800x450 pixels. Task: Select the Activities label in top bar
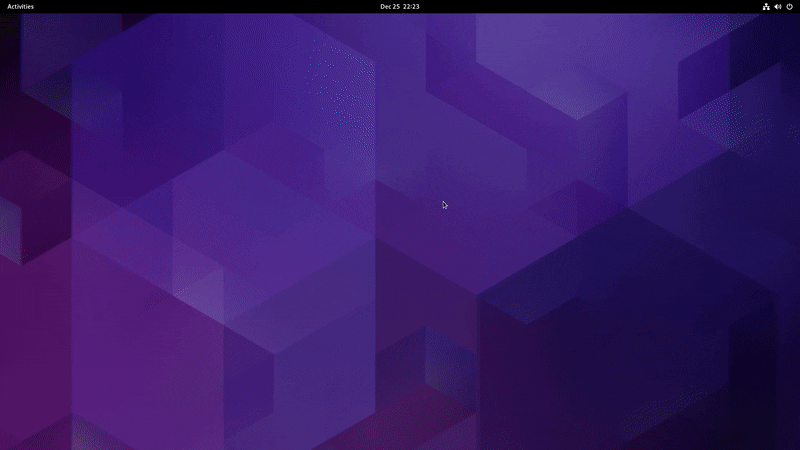coord(20,6)
